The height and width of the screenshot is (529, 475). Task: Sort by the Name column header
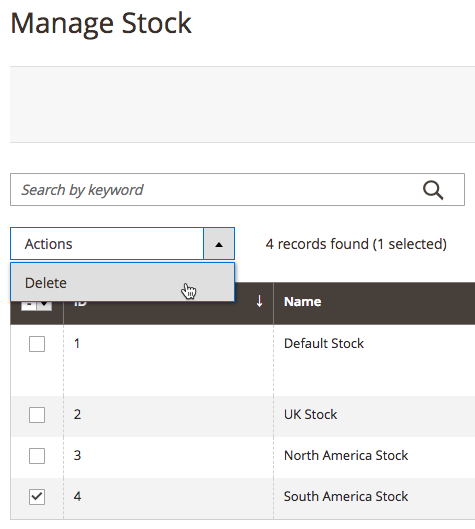tap(302, 302)
